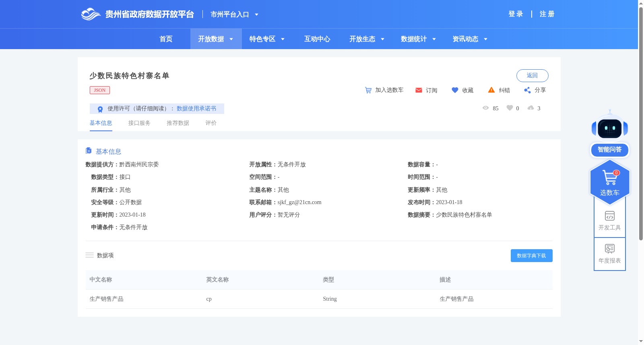Click the cp cell under 英文名称
The width and height of the screenshot is (644, 345).
(x=209, y=299)
